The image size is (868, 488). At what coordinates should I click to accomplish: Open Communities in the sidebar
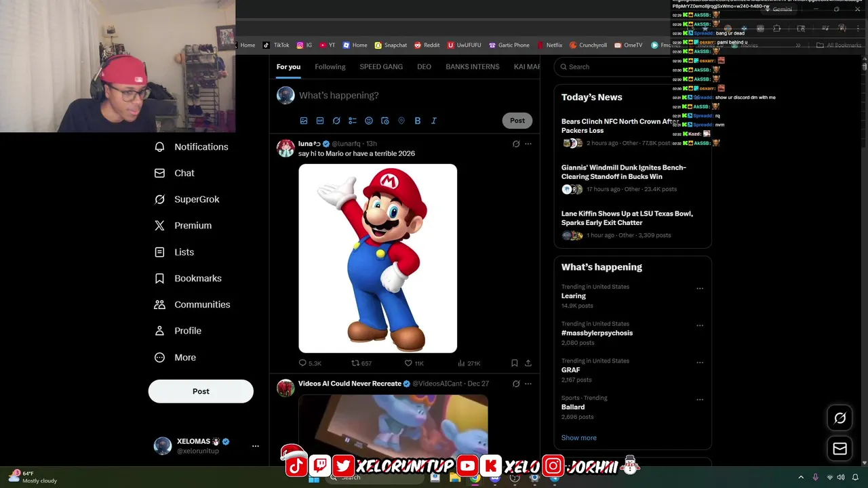[x=192, y=304]
